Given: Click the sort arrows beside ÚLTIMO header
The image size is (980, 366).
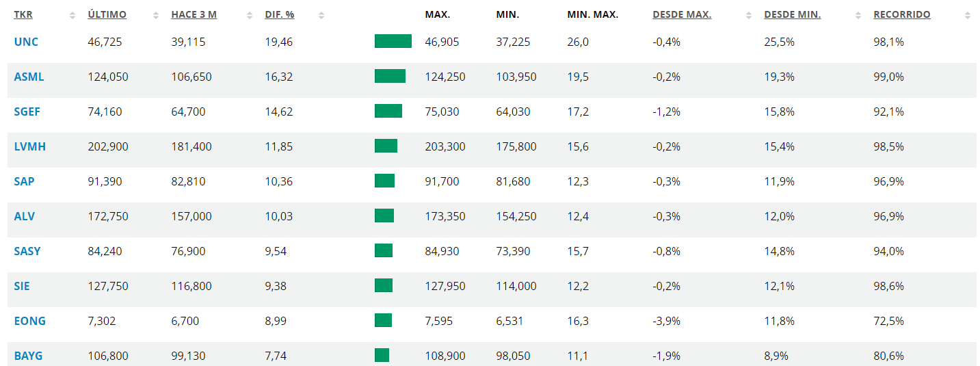Looking at the screenshot, I should 156,15.
